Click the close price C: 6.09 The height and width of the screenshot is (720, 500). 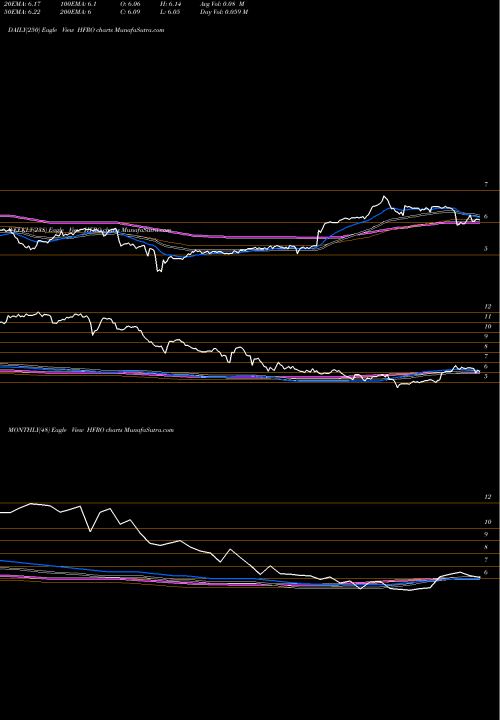(x=129, y=12)
